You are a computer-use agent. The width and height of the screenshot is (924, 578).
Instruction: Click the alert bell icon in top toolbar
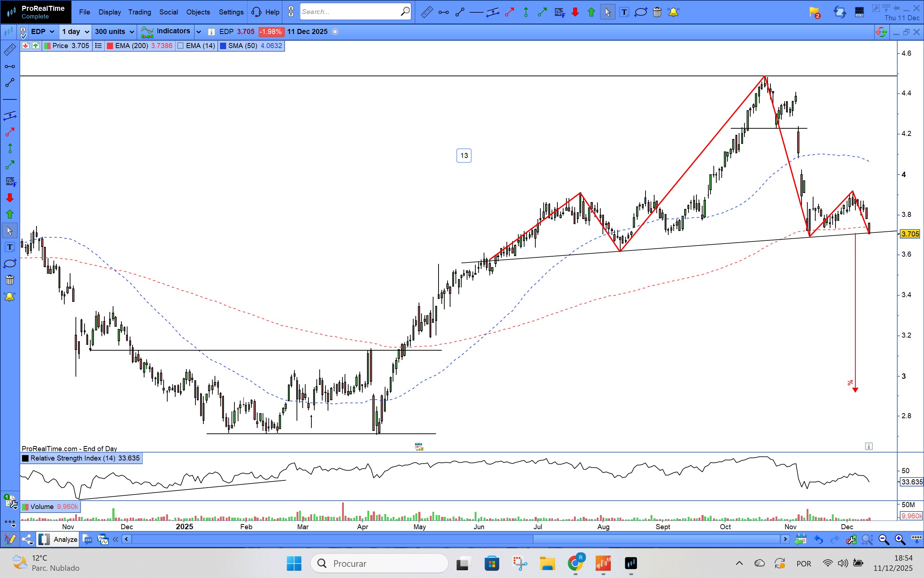point(673,12)
